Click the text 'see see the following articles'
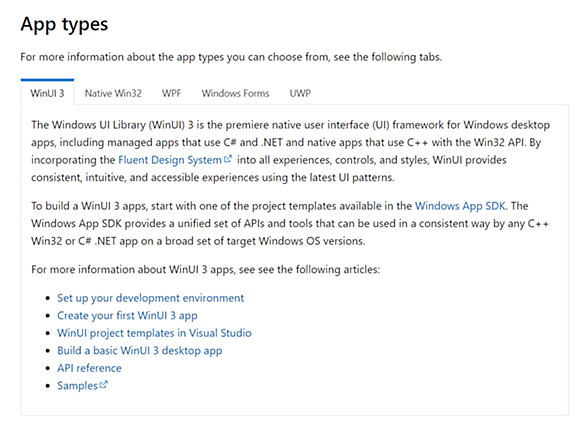 [x=308, y=269]
